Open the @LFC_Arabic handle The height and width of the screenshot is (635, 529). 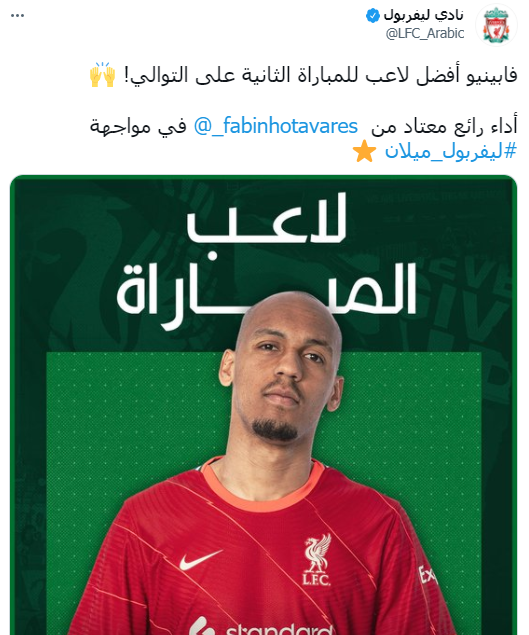click(425, 33)
